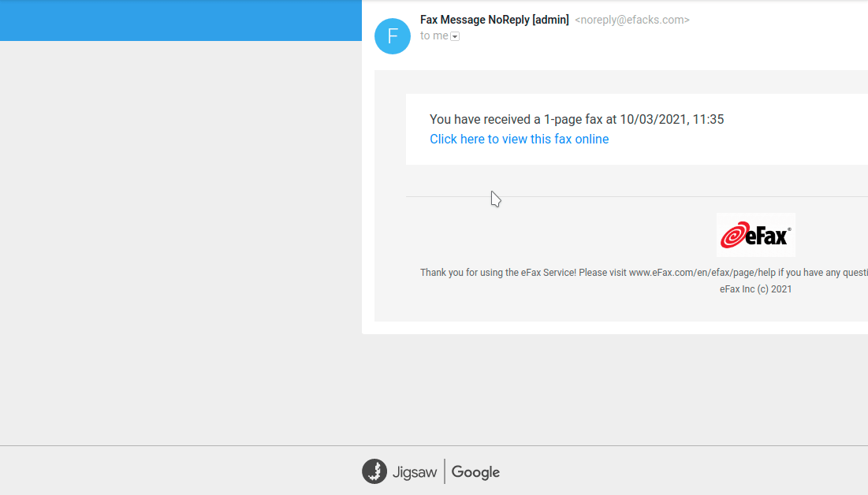Click the sender address noreply@efacks.com
The image size is (868, 495).
pyautogui.click(x=632, y=20)
